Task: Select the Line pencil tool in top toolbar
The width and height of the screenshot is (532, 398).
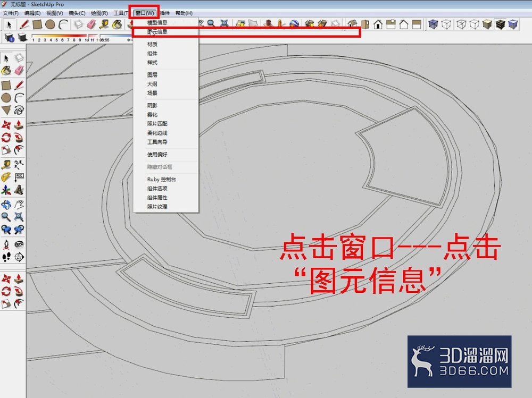Action: point(24,24)
